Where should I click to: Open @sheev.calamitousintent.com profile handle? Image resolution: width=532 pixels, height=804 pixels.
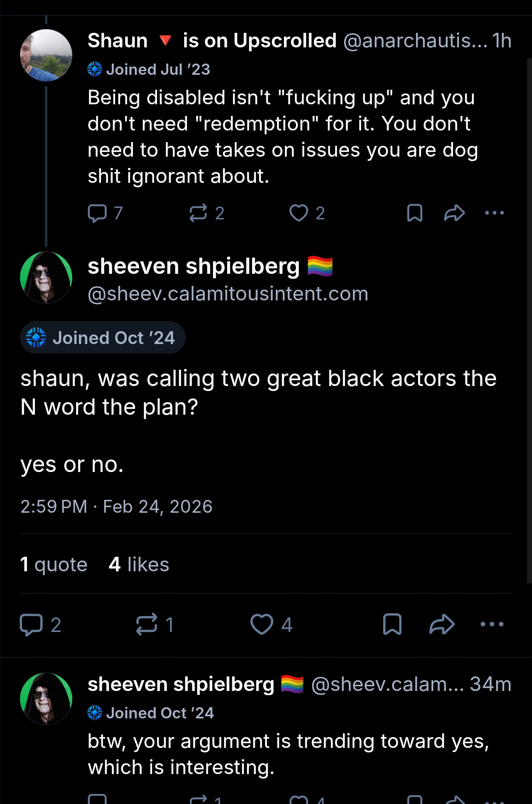tap(228, 294)
